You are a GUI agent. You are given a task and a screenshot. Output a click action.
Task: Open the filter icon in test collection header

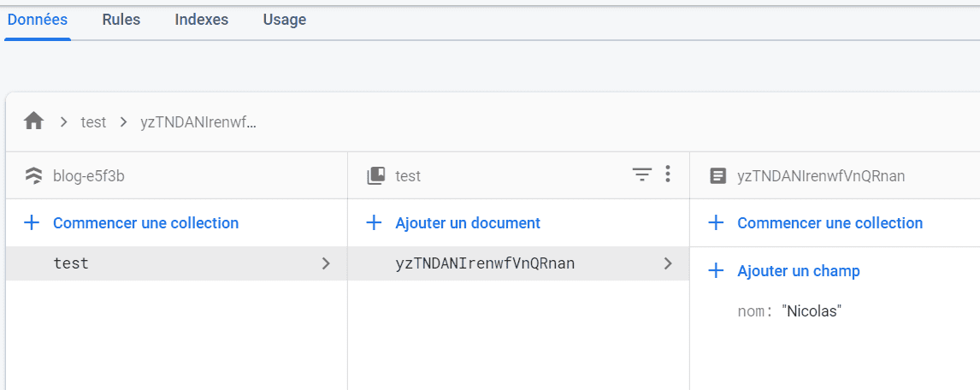pyautogui.click(x=641, y=175)
